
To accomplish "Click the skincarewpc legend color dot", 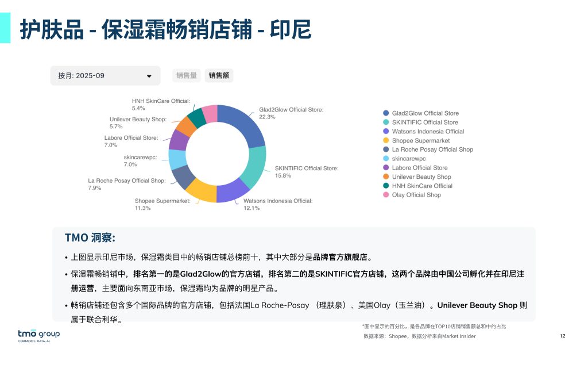I will point(386,159).
